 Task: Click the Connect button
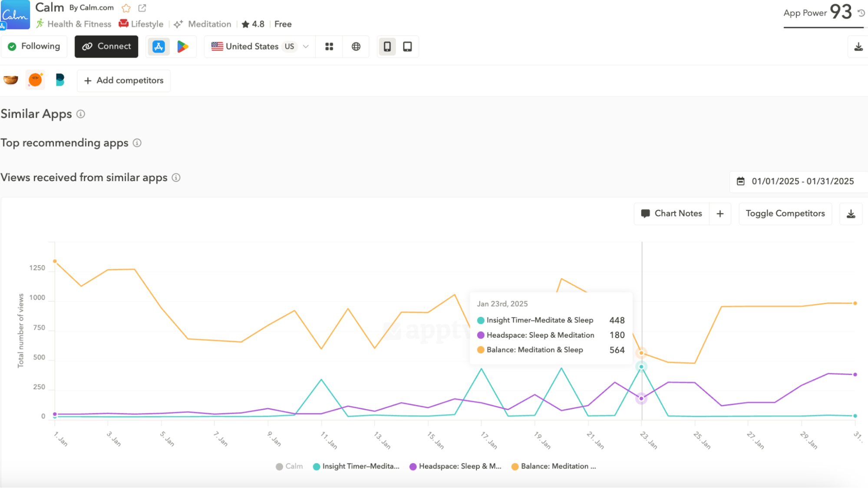[106, 46]
